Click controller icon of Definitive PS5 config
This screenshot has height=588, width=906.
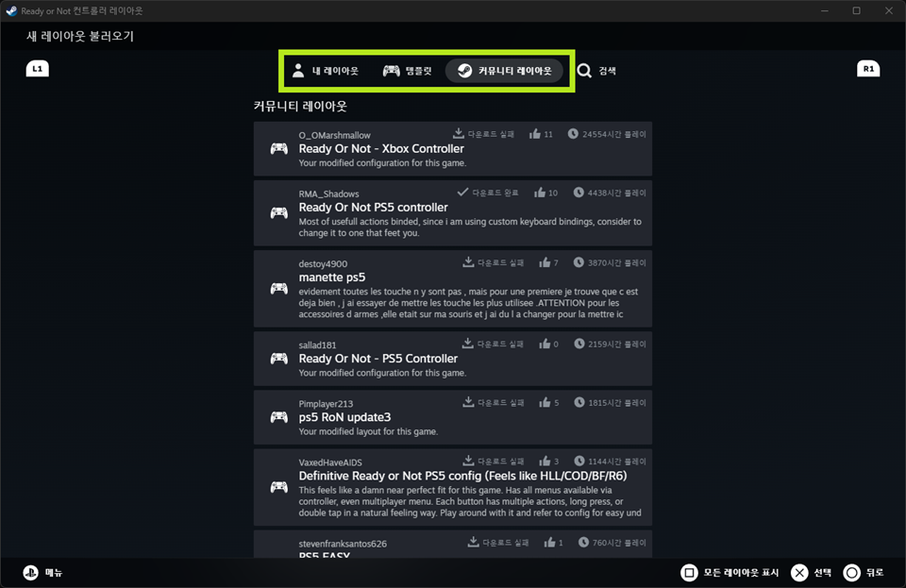pos(279,488)
